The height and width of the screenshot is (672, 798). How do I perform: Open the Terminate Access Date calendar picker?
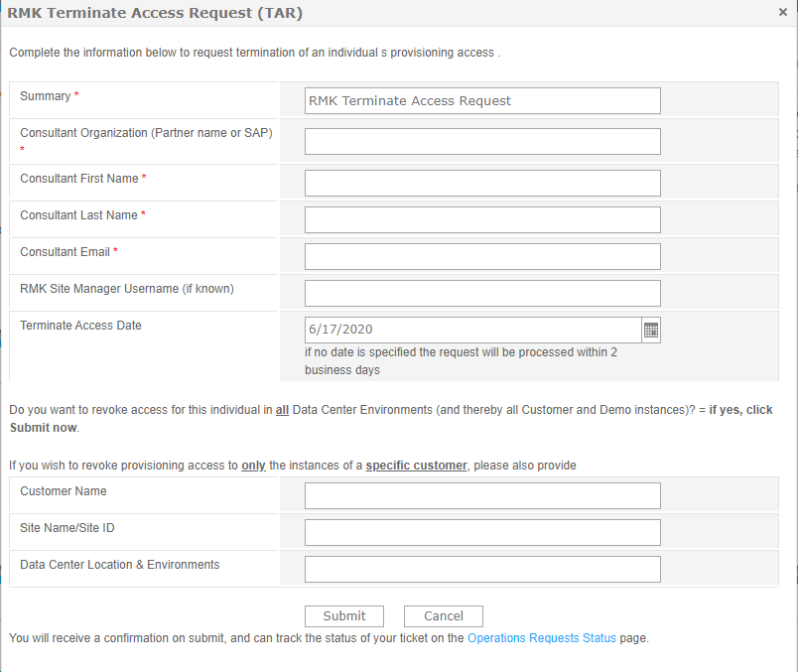651,330
